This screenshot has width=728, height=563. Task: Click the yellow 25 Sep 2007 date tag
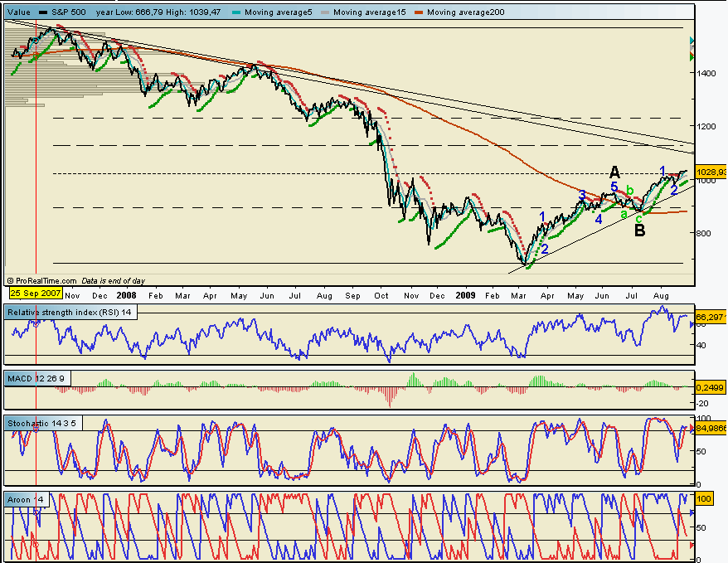pos(36,294)
